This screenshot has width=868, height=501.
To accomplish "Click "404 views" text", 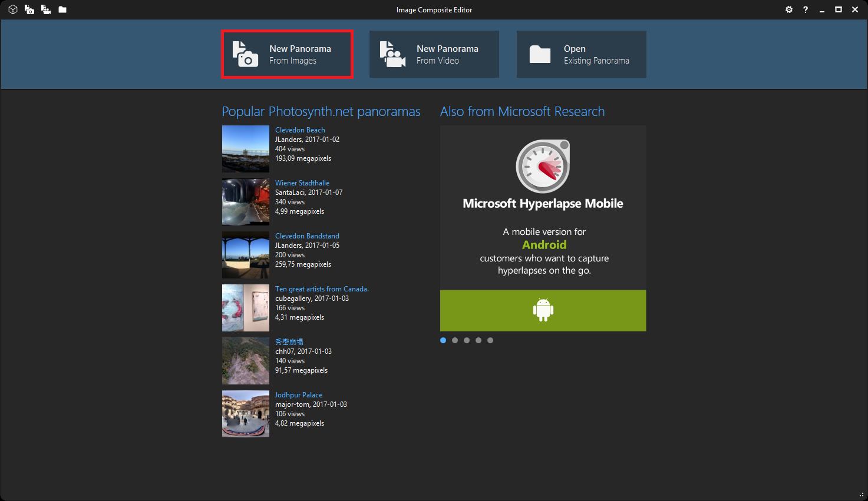I will tap(290, 149).
